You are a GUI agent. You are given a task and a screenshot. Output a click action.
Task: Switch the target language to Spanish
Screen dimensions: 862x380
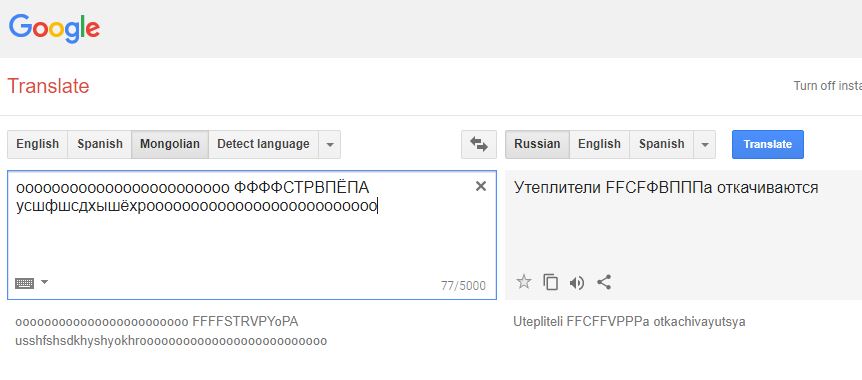click(661, 144)
